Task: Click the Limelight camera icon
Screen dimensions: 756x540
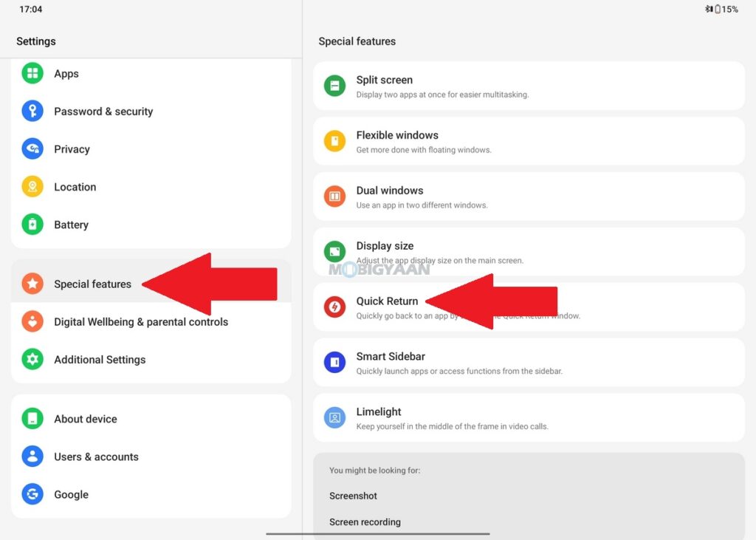Action: 334,417
